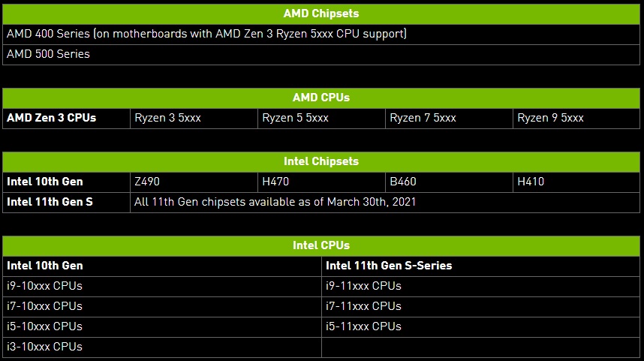Select the AMD 400 Series row
The height and width of the screenshot is (361, 644).
tap(206, 34)
